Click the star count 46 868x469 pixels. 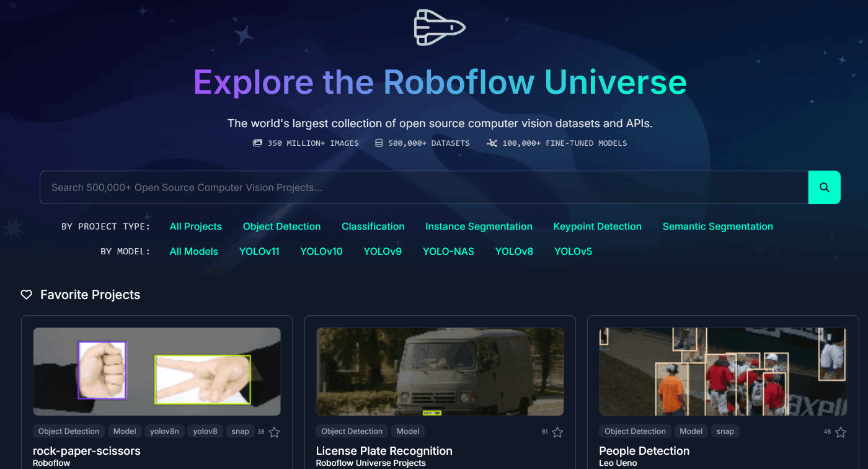point(827,432)
